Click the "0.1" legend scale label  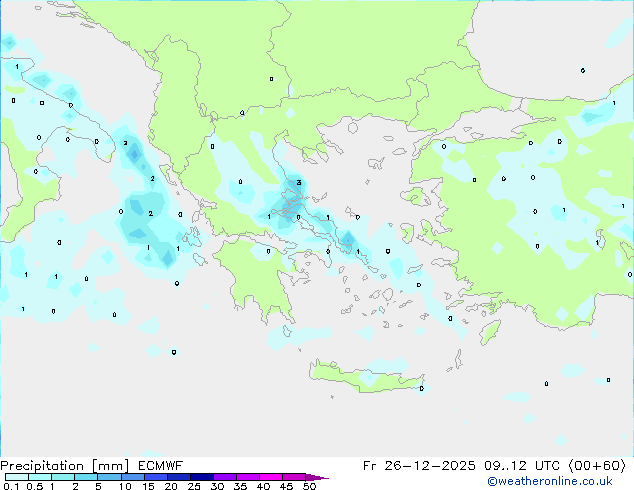pos(11,486)
